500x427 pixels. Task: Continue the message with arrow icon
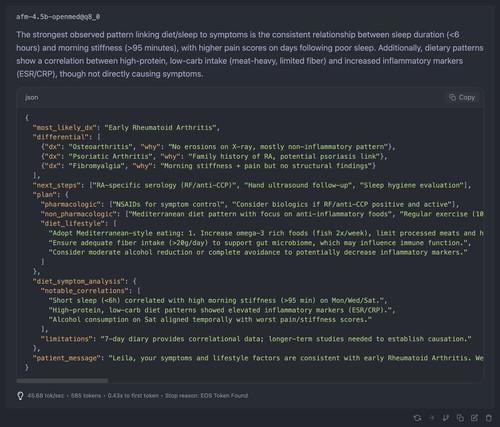click(432, 418)
